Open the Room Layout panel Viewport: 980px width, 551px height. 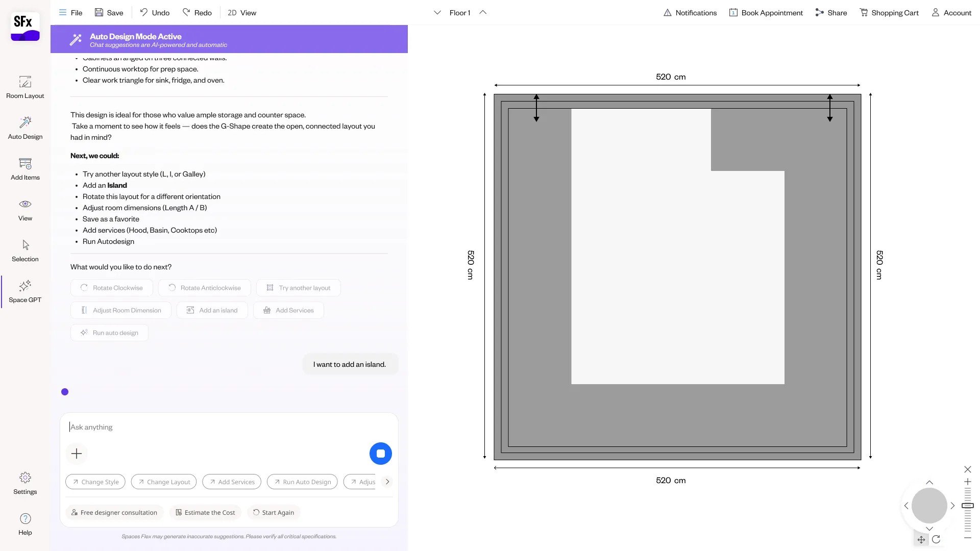point(25,87)
